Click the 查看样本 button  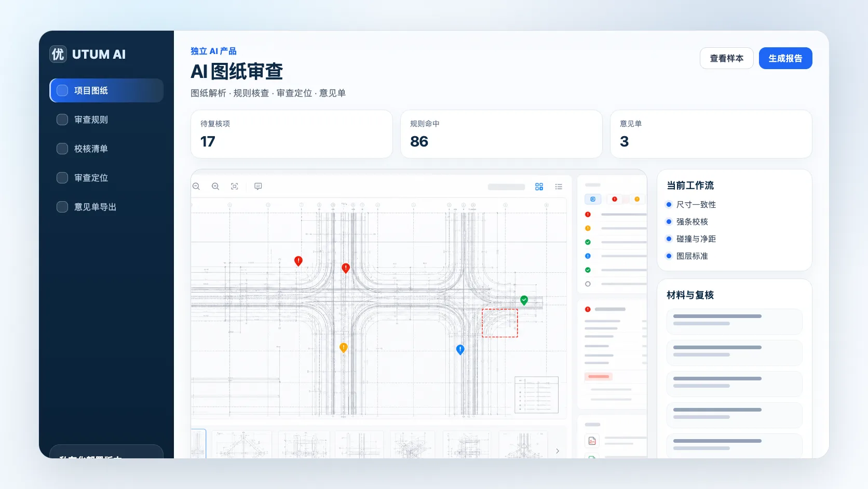[x=726, y=58]
